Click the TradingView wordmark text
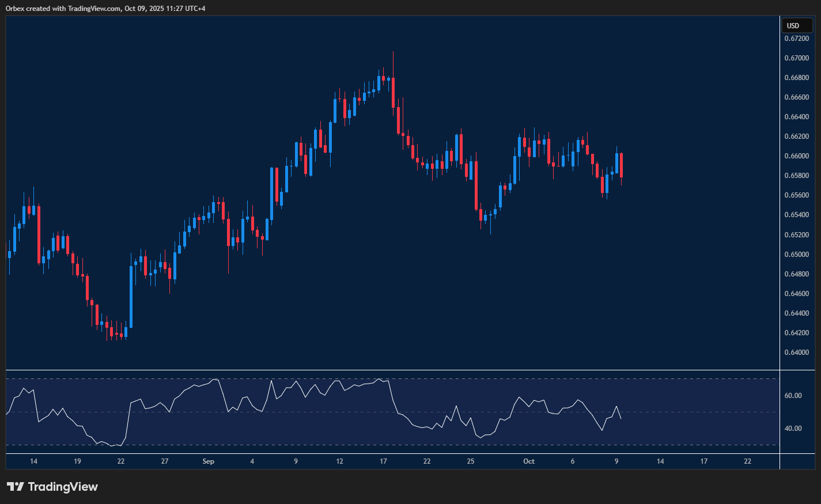The width and height of the screenshot is (821, 504). [x=63, y=487]
